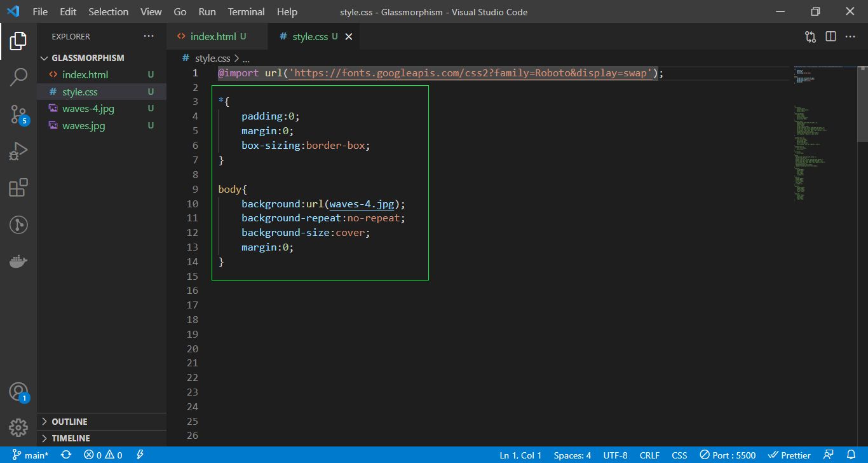
Task: Select language mode CSS in status bar
Action: (679, 455)
